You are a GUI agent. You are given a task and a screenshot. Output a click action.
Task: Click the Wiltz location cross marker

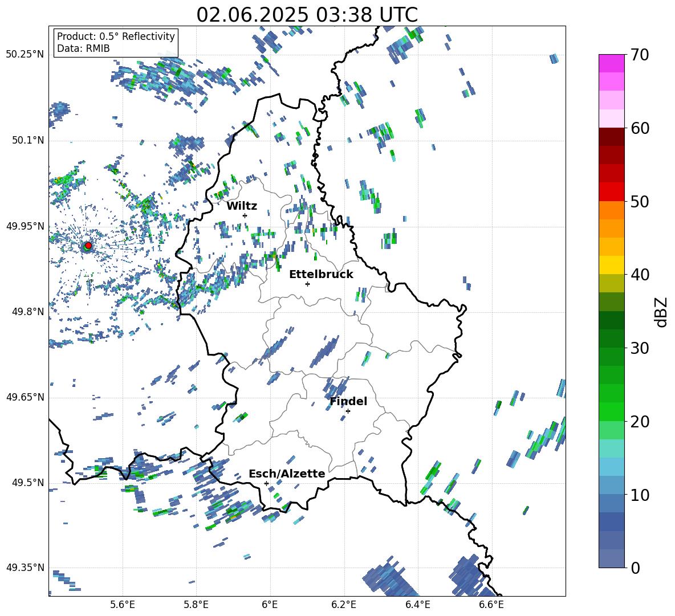245,215
